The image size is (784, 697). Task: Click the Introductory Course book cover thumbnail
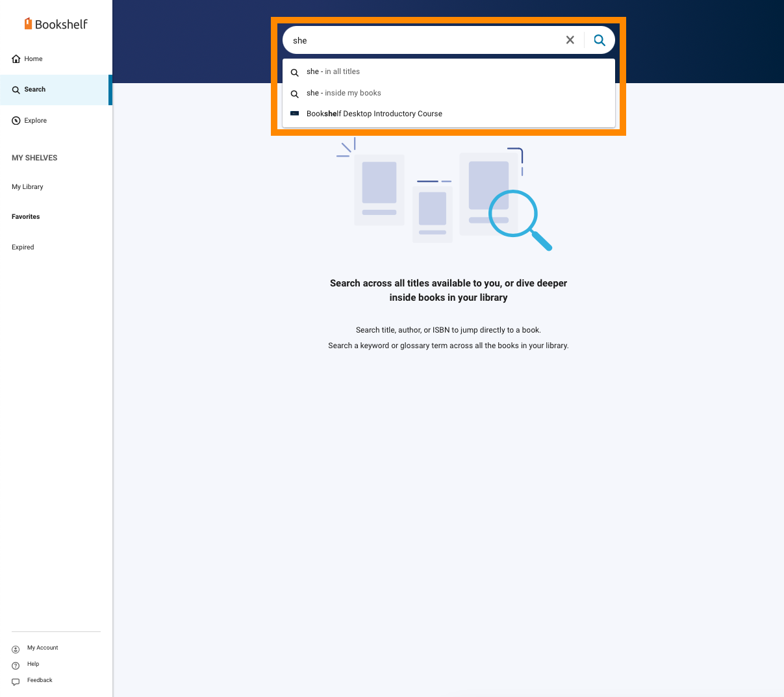[x=294, y=114]
